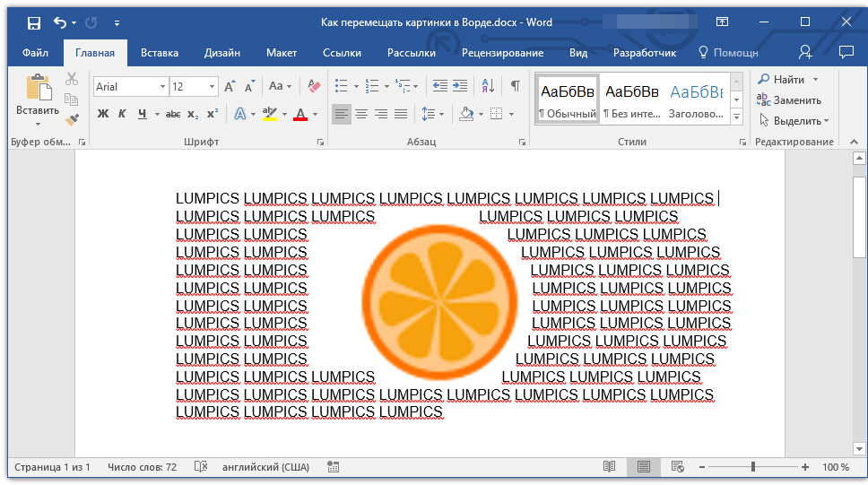Toggle bold Ж formatting
The height and width of the screenshot is (485, 868).
(x=103, y=114)
